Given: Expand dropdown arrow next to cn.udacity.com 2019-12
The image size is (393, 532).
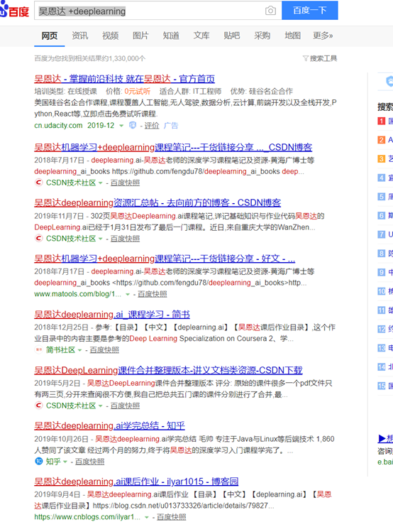Looking at the screenshot, I should click(121, 126).
